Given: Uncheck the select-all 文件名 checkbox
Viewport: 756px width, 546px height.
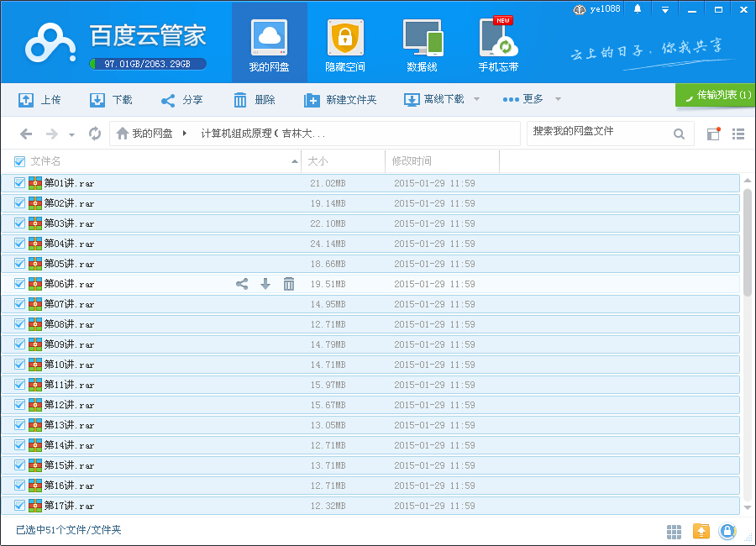Looking at the screenshot, I should tap(19, 161).
